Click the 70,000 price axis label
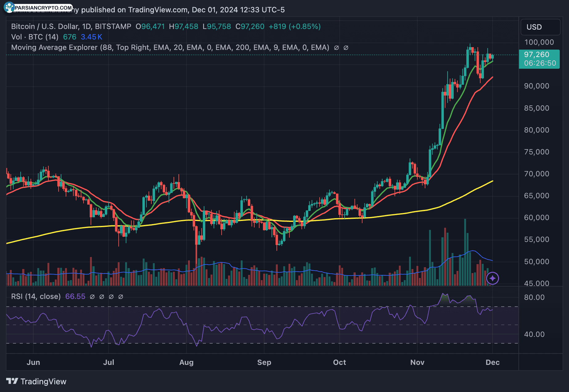569x392 pixels. click(x=537, y=174)
